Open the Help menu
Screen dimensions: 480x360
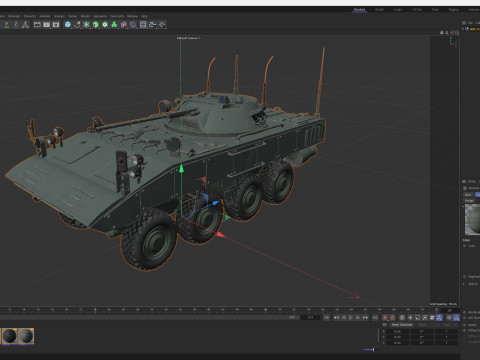(144, 16)
